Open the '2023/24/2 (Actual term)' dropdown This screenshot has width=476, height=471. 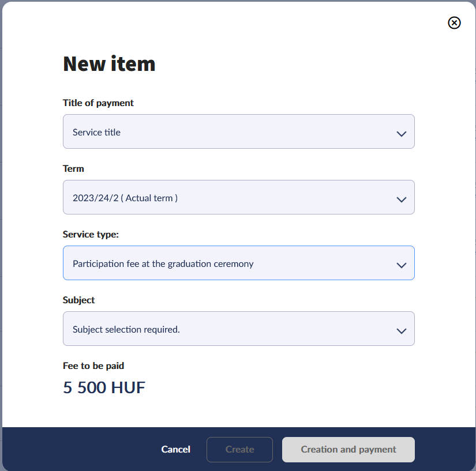pyautogui.click(x=231, y=198)
